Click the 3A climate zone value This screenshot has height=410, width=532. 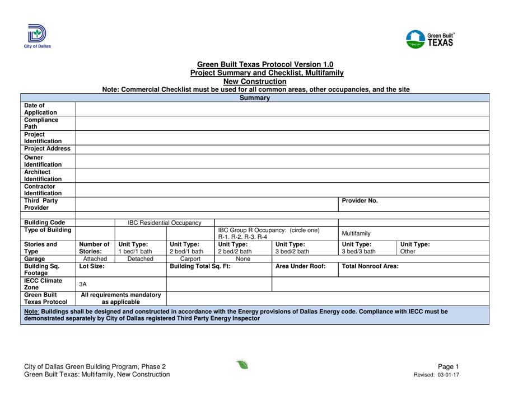click(x=83, y=284)
